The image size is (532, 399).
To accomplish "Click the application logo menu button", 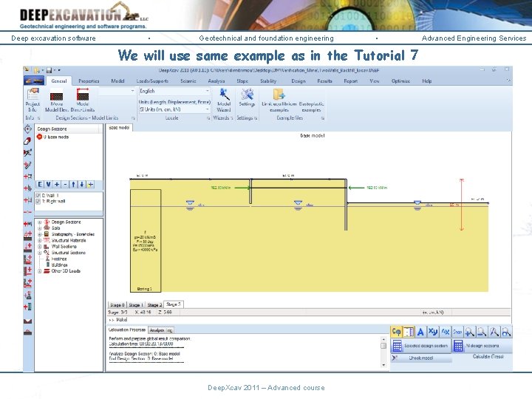I will 34,81.
